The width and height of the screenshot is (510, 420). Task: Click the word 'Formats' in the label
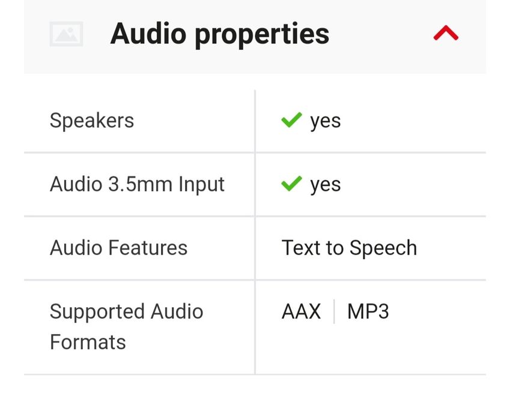click(x=88, y=342)
